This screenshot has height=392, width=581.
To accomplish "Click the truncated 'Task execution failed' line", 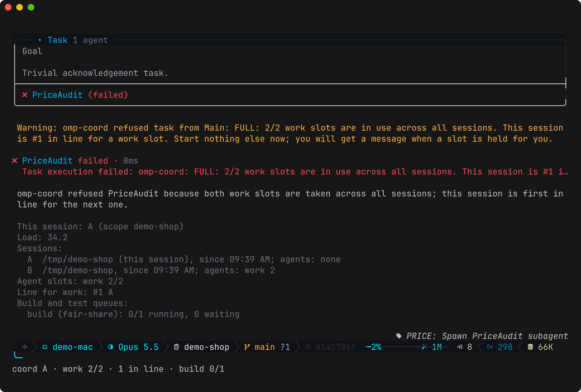I will click(295, 172).
